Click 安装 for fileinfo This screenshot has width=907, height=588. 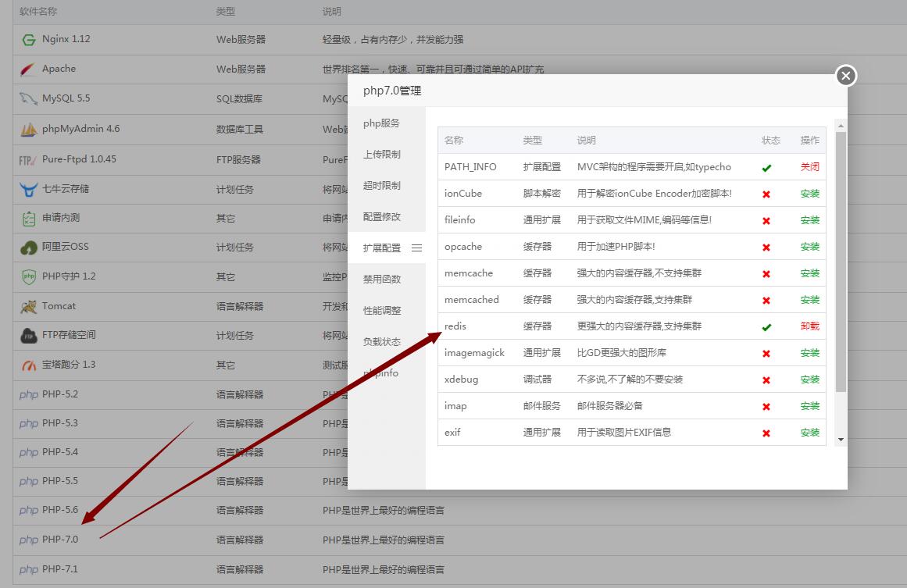[810, 220]
